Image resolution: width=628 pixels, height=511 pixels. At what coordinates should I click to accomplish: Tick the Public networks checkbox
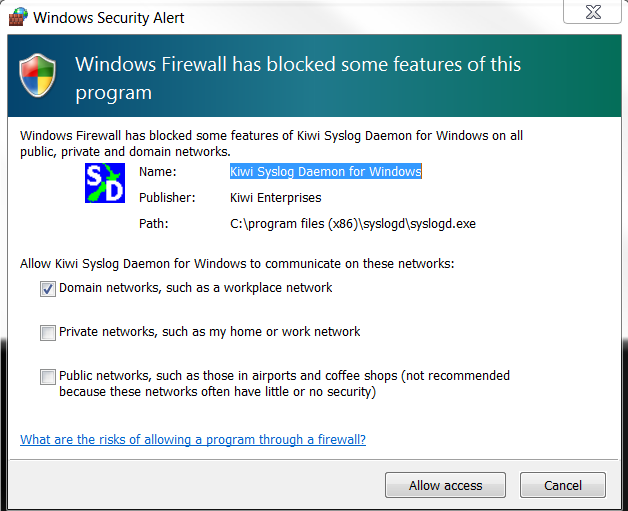[x=48, y=377]
